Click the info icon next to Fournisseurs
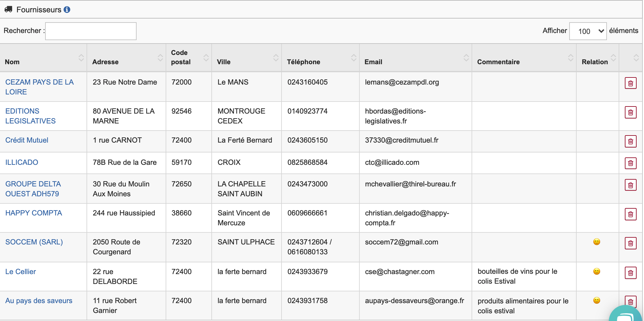The width and height of the screenshot is (644, 321). click(67, 10)
